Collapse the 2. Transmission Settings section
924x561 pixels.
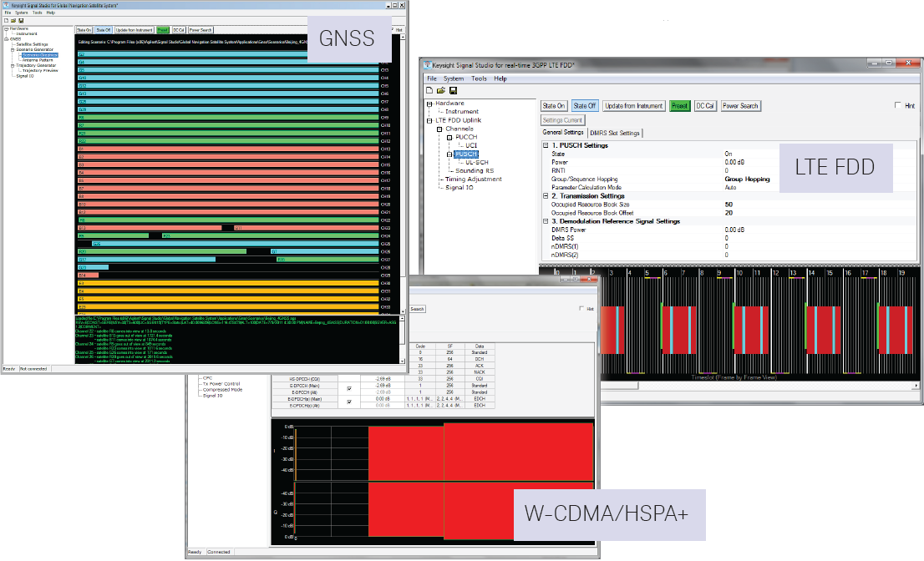(x=546, y=196)
